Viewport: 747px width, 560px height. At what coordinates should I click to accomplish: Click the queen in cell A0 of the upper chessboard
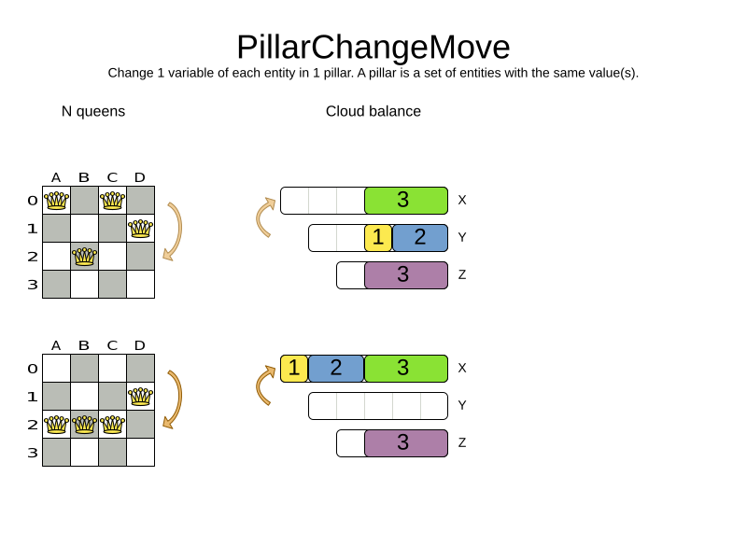point(56,201)
